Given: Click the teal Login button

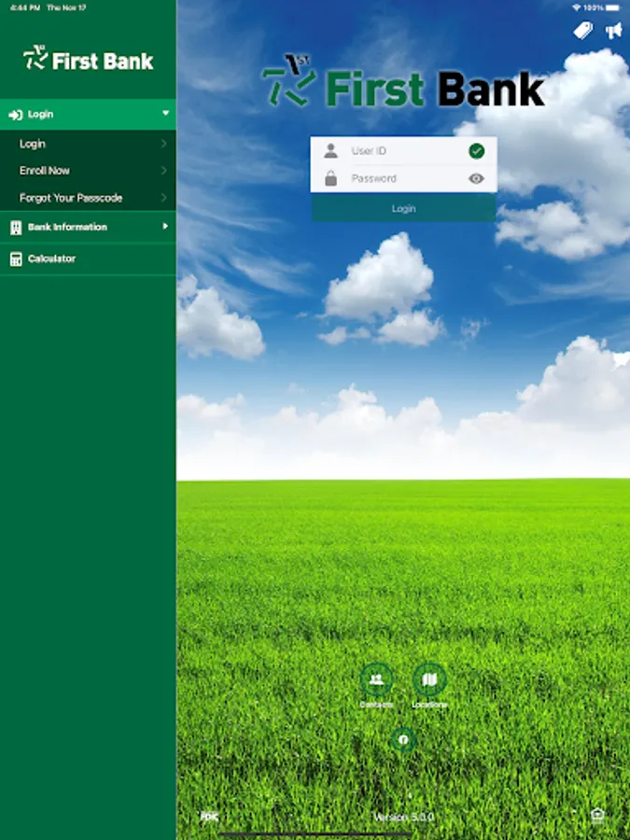Looking at the screenshot, I should (403, 208).
